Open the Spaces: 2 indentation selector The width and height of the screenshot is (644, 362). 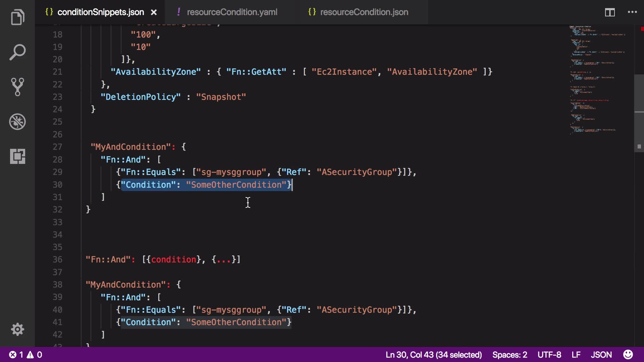point(509,355)
